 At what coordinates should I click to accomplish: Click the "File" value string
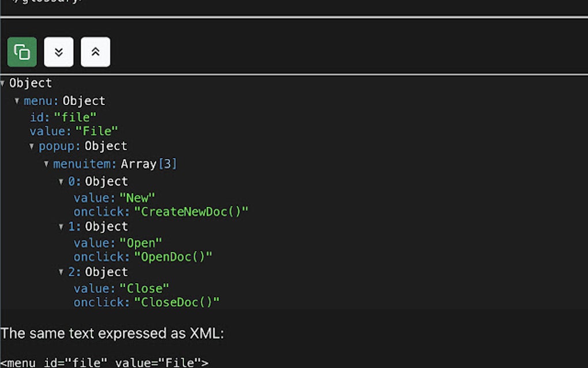point(97,132)
